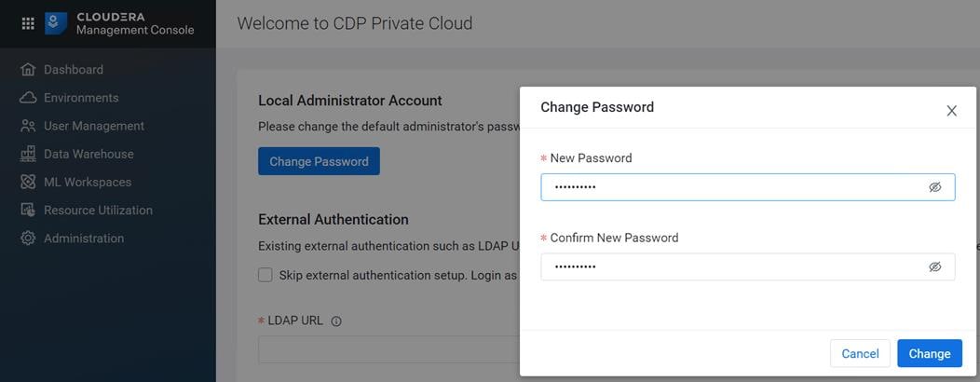Click the Cloudera logo icon
The height and width of the screenshot is (382, 980).
pyautogui.click(x=56, y=23)
